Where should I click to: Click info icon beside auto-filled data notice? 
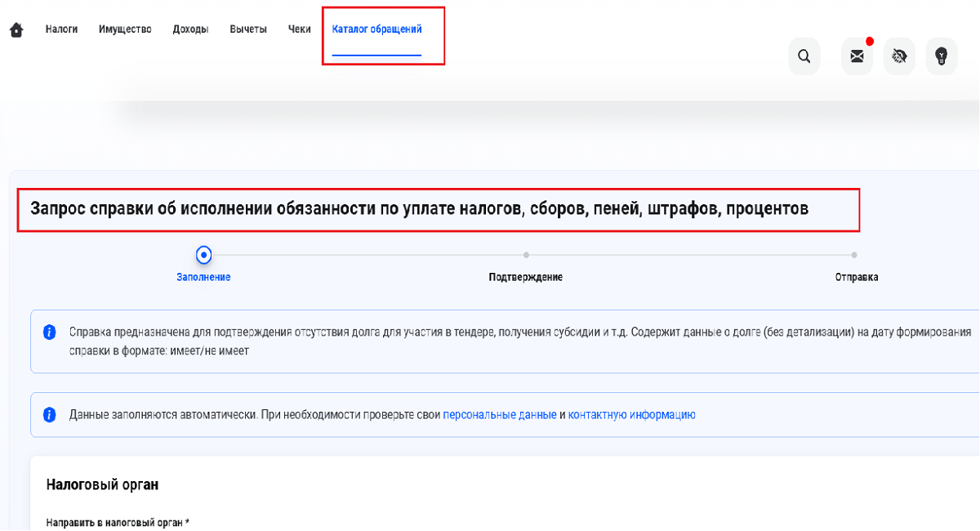pos(50,415)
